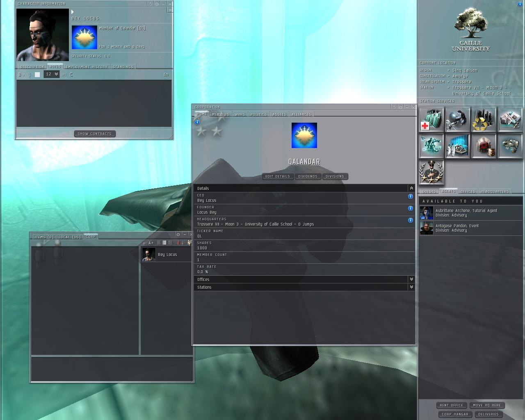Pin the chat channel window

178,234
